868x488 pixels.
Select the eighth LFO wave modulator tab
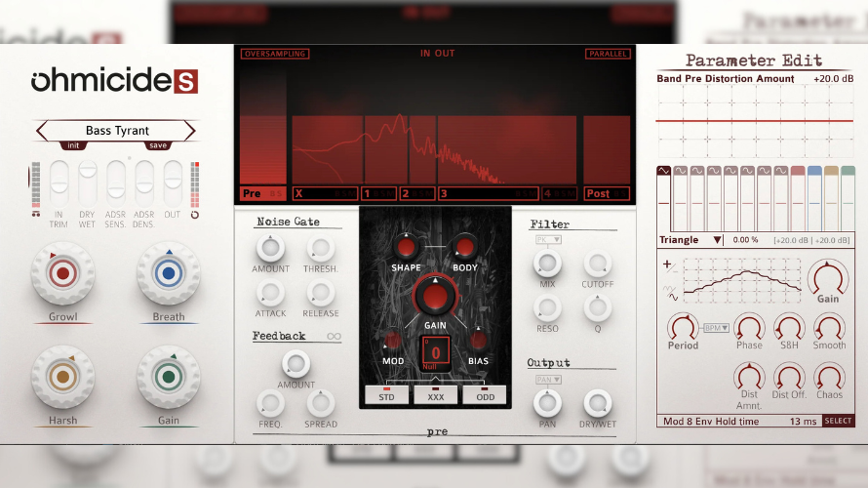[x=780, y=171]
